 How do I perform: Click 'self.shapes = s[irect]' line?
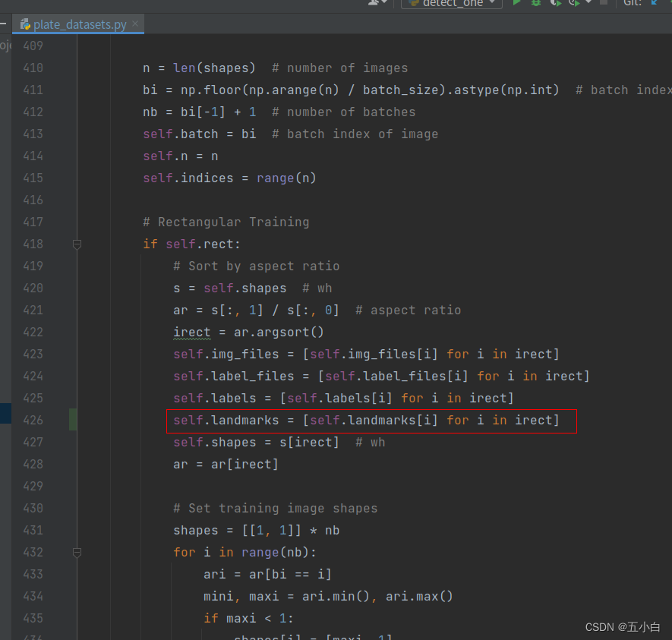coord(256,443)
